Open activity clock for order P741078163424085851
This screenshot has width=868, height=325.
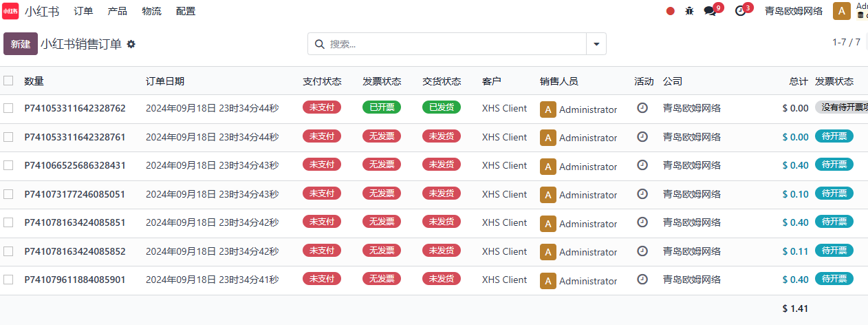coord(642,222)
